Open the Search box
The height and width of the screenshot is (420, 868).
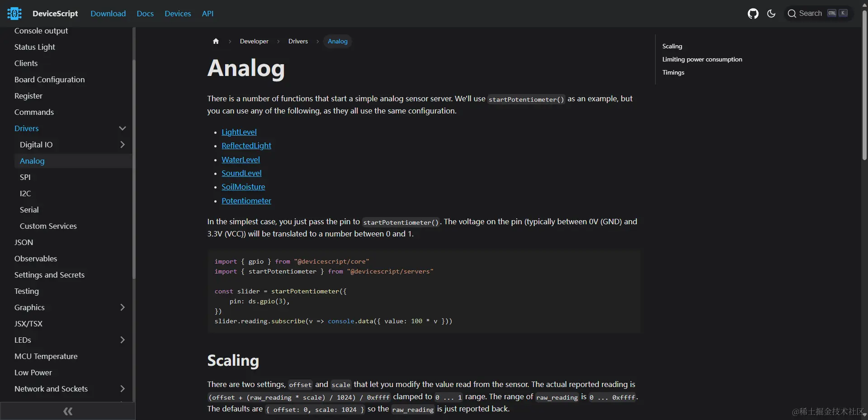818,14
